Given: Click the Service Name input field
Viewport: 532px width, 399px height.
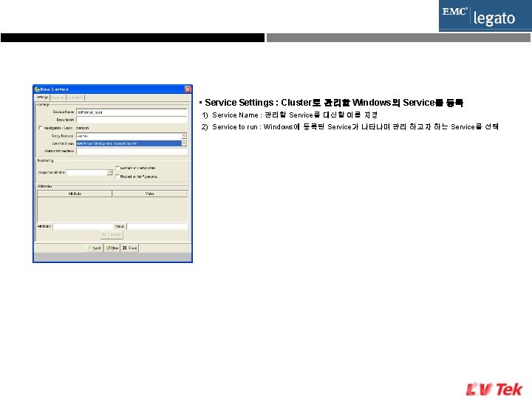Looking at the screenshot, I should (132, 112).
